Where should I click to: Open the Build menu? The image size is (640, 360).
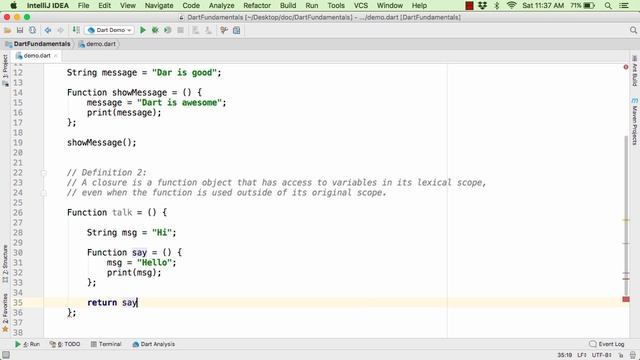pos(288,6)
